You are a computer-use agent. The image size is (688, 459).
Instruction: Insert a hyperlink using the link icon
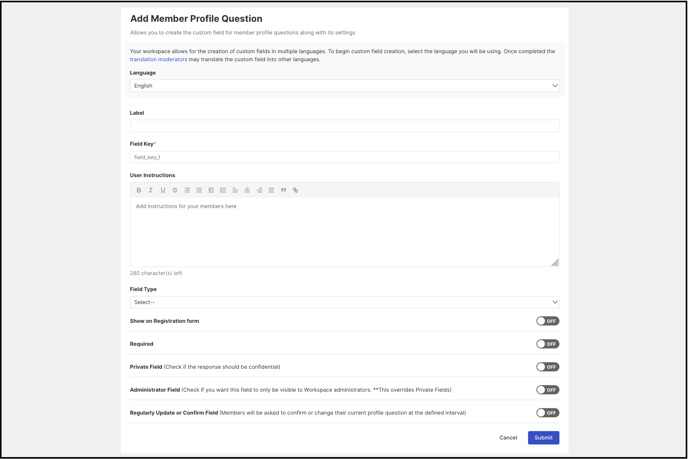pos(295,190)
